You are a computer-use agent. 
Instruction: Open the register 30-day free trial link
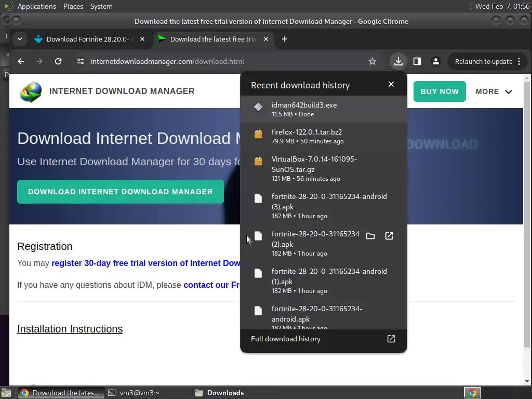[x=146, y=263]
